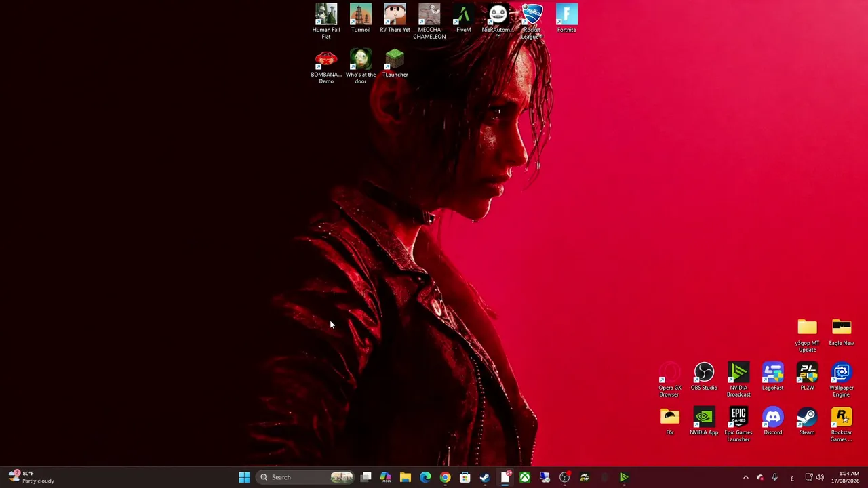Screen dimensions: 868x488
Task: Open Rocket League from the desktop
Action: (x=532, y=21)
